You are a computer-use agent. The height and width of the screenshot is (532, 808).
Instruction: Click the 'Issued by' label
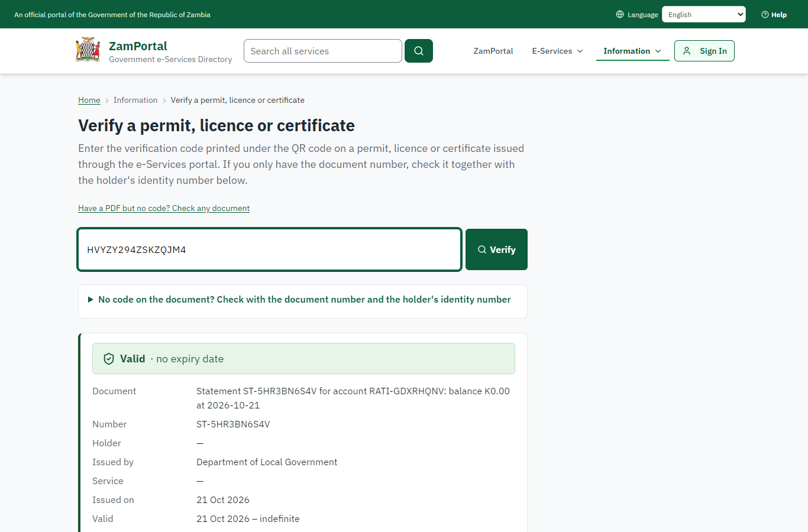click(x=113, y=462)
